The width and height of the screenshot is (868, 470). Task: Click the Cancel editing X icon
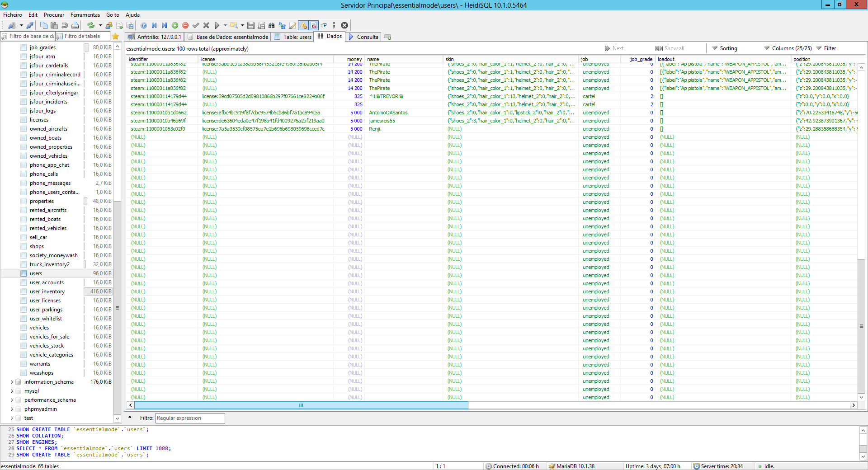(206, 25)
